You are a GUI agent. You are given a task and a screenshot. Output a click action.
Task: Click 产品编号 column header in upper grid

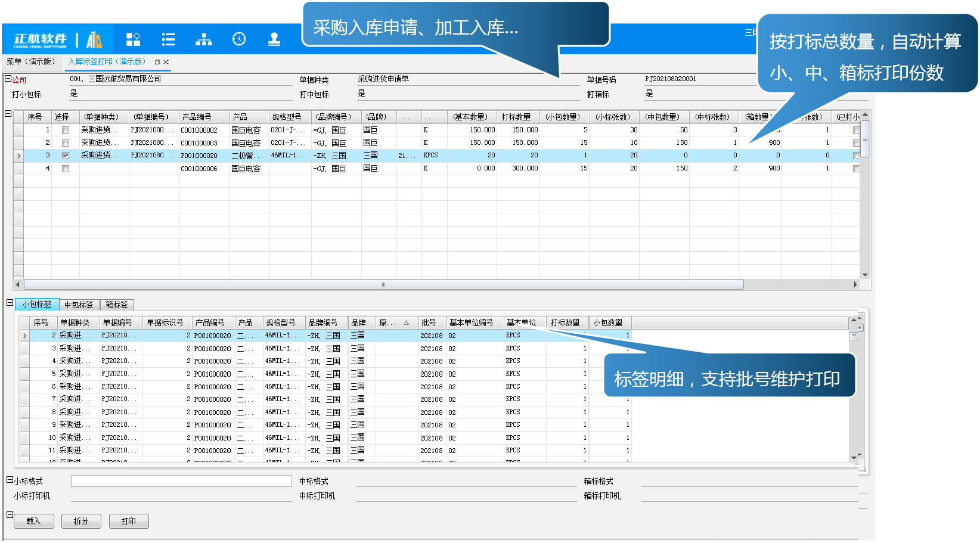tap(204, 117)
